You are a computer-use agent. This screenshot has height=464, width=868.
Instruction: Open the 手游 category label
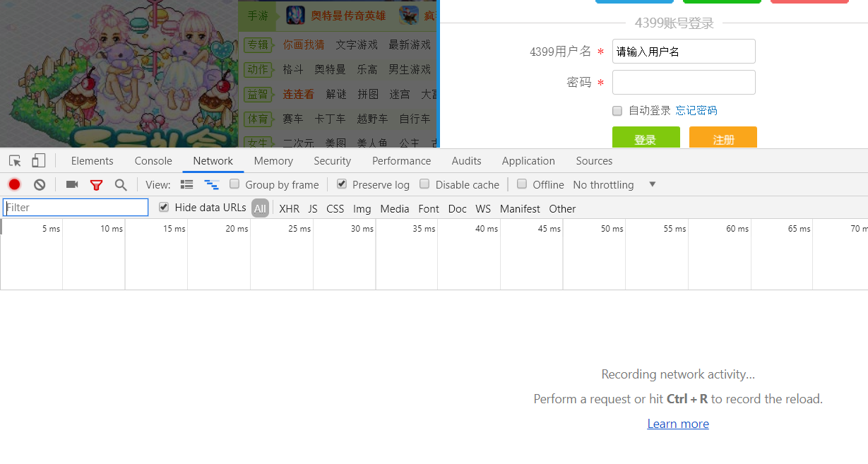[258, 16]
